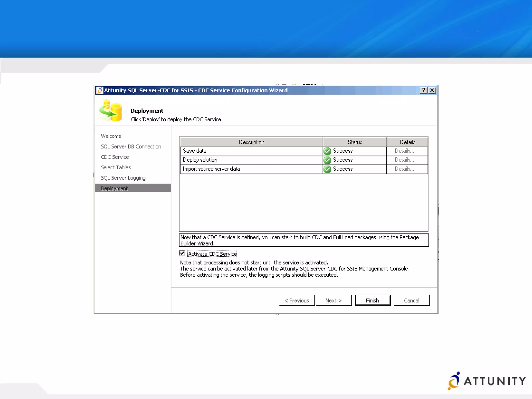Open the Select Tables step
The width and height of the screenshot is (532, 399).
(116, 168)
